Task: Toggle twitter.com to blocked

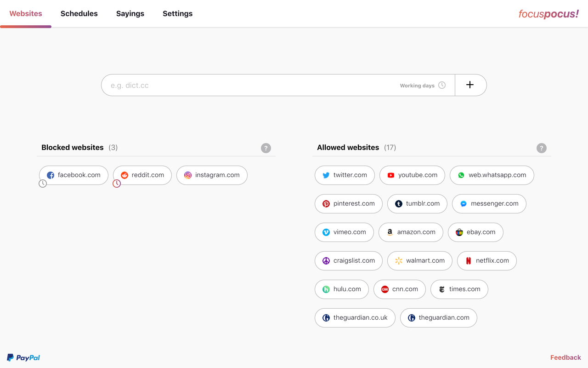Action: pos(345,175)
